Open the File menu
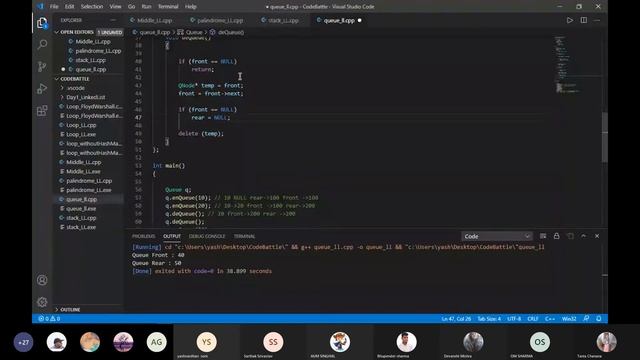Image resolution: width=640 pixels, height=360 pixels. [54, 7]
